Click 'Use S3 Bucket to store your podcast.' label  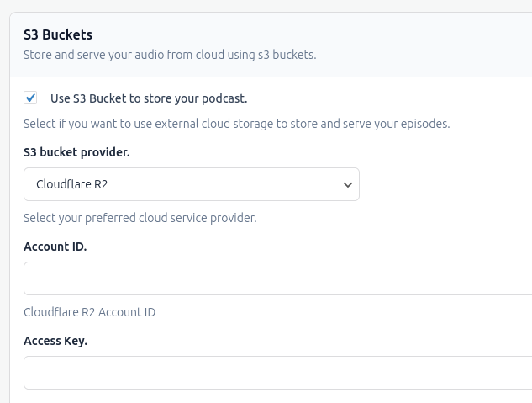point(149,98)
